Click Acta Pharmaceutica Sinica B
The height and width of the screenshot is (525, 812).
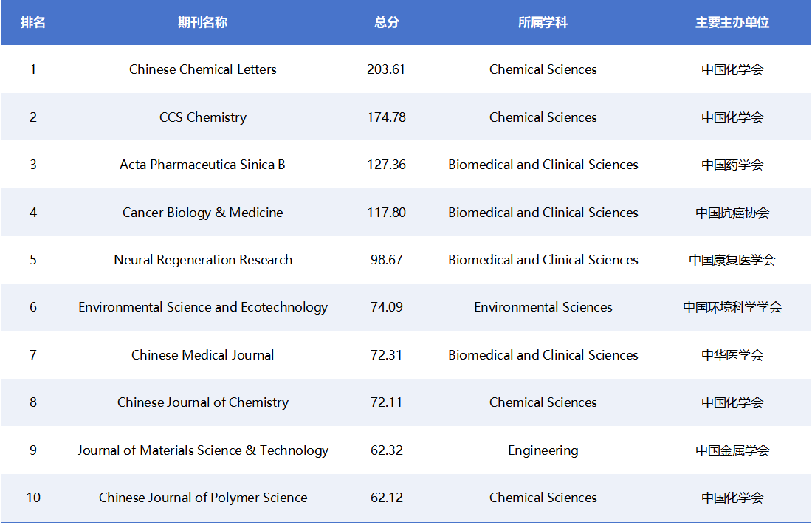(202, 165)
